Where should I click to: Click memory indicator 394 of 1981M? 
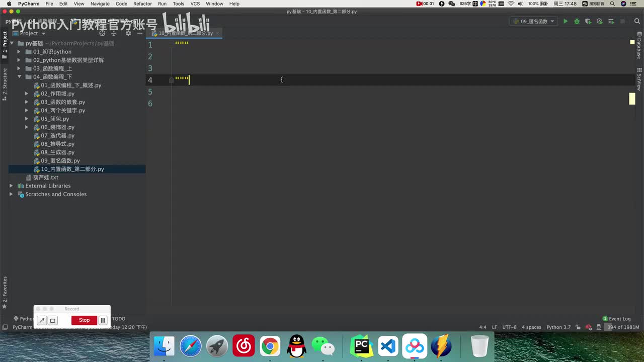pyautogui.click(x=622, y=327)
